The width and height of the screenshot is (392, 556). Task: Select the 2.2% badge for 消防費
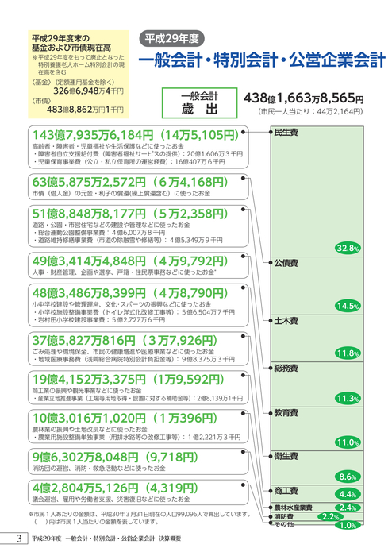coord(330,516)
